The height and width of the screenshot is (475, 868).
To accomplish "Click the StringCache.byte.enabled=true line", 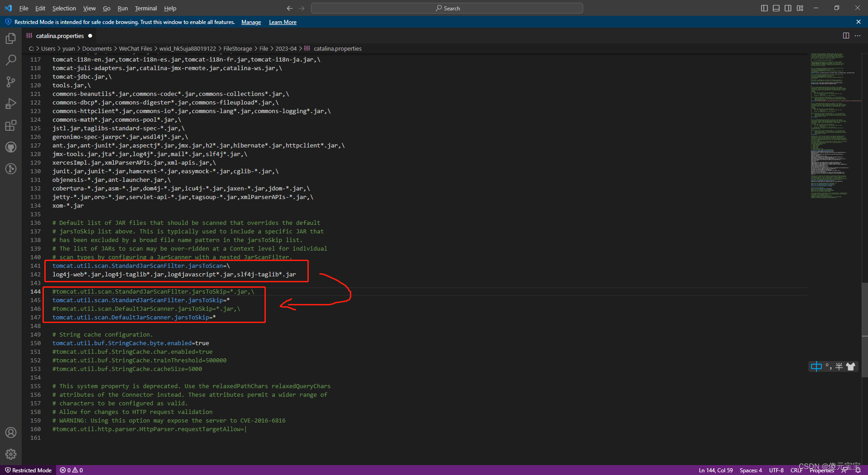I will [131, 343].
